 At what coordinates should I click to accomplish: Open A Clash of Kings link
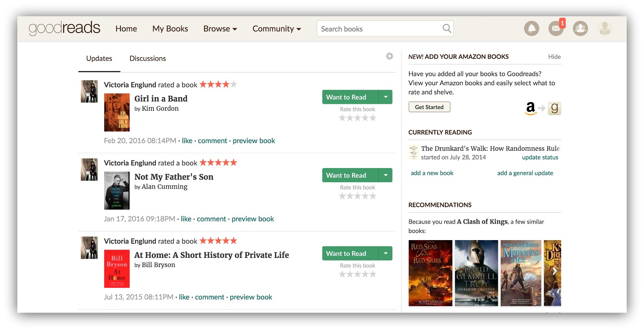click(482, 222)
